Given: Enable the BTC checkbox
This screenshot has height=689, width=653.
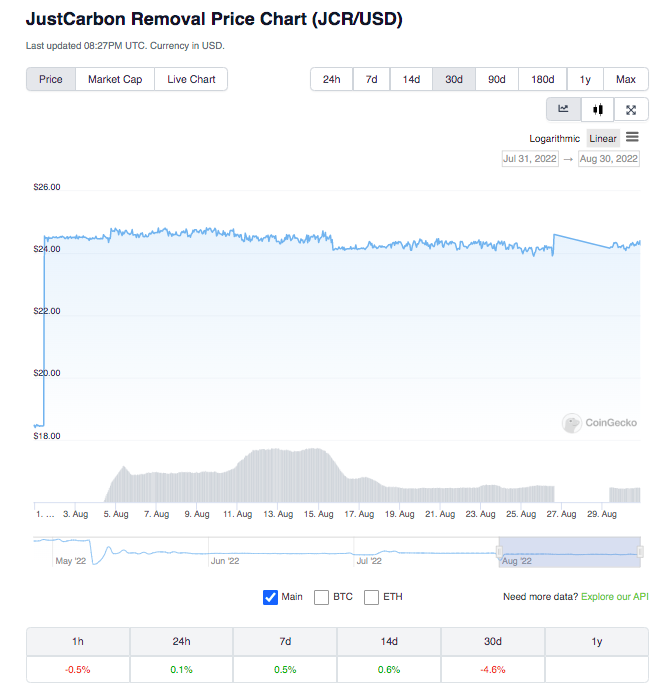Looking at the screenshot, I should point(321,597).
